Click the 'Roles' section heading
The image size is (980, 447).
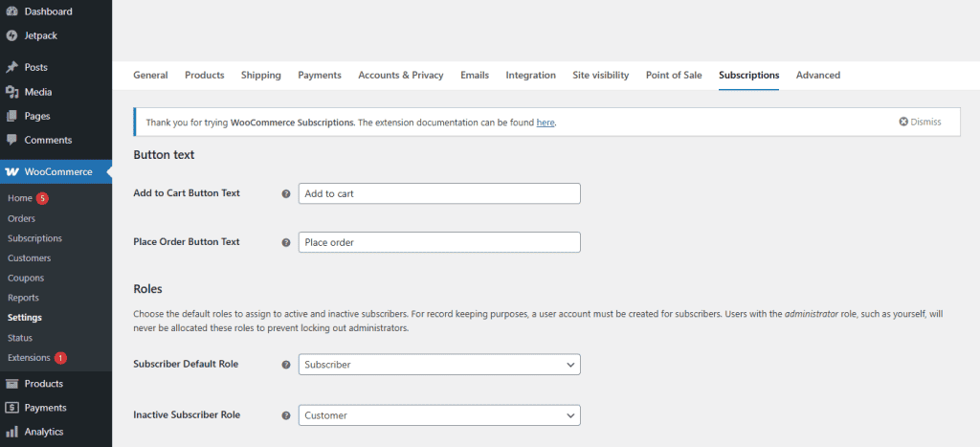click(x=148, y=289)
